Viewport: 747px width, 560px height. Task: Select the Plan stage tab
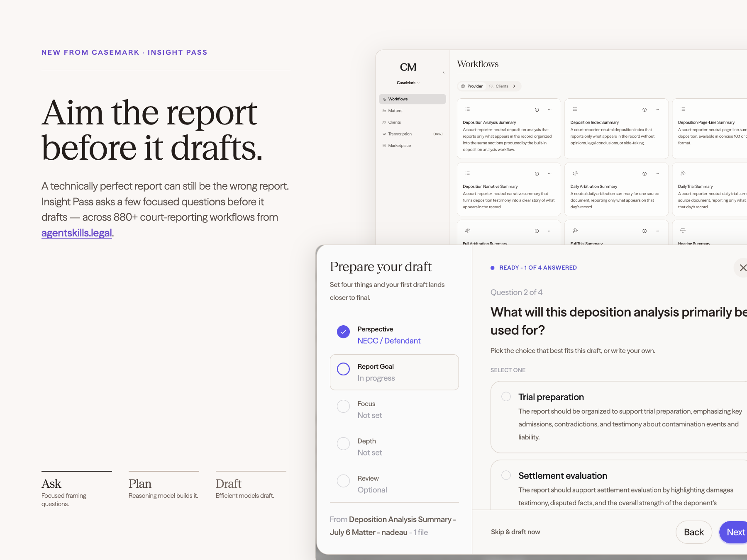tap(164, 485)
